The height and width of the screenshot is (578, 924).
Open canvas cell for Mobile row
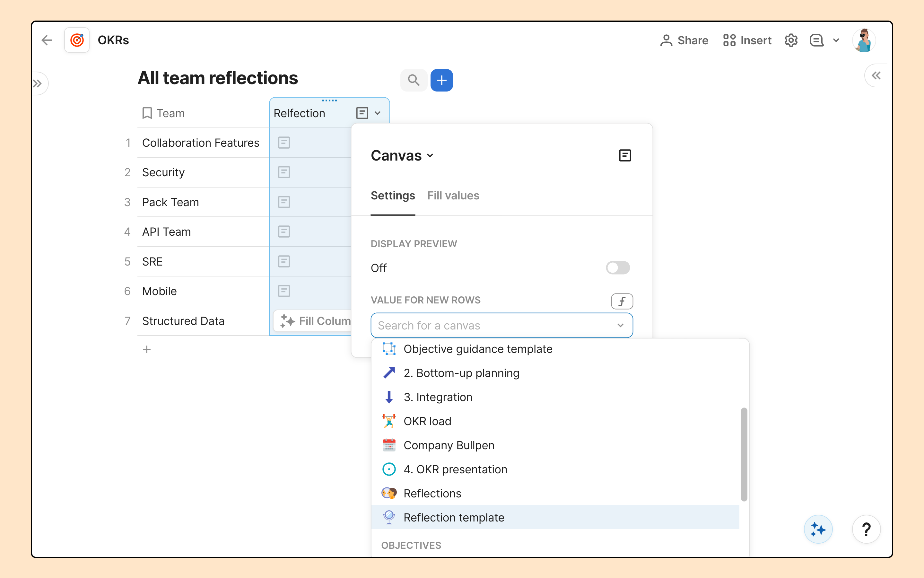click(x=284, y=291)
